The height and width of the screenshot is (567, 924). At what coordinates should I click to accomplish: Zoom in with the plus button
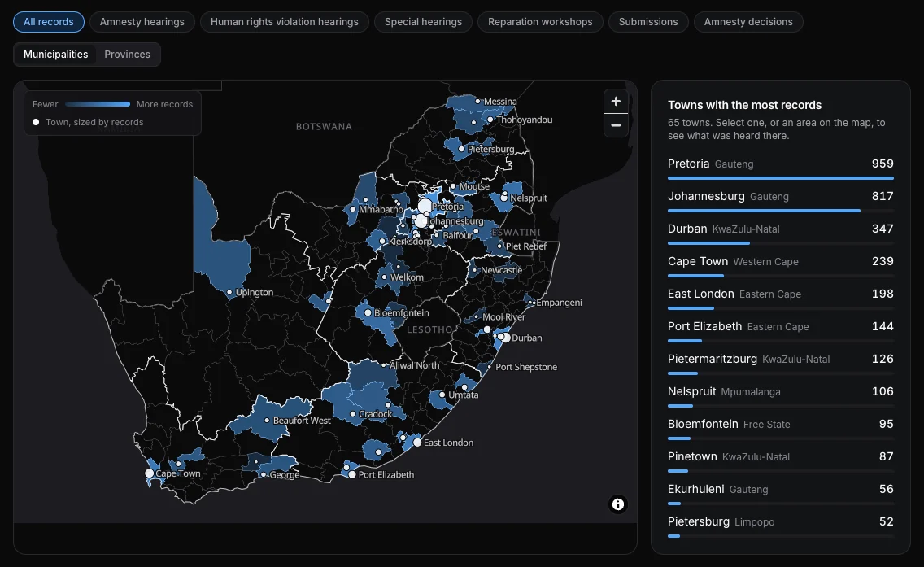616,102
